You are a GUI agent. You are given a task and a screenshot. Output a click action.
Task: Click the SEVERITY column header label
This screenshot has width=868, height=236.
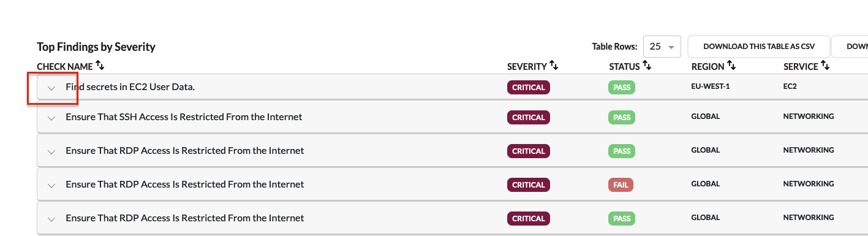pyautogui.click(x=527, y=66)
